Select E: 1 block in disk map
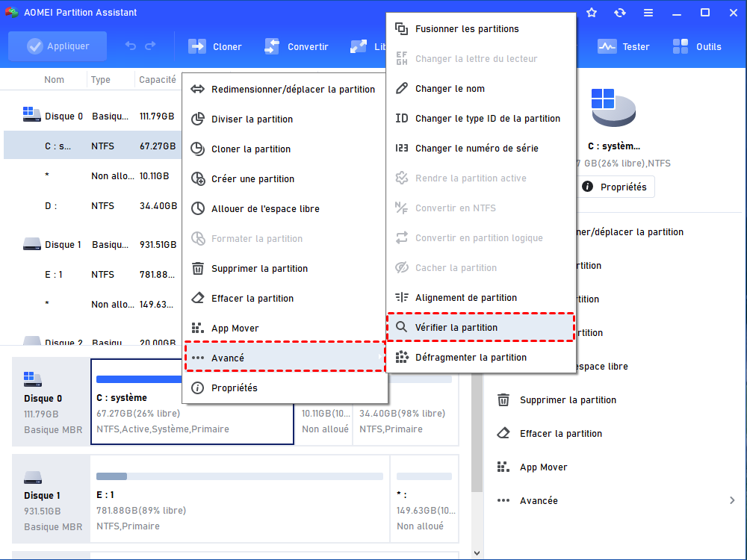The height and width of the screenshot is (560, 747). click(240, 499)
